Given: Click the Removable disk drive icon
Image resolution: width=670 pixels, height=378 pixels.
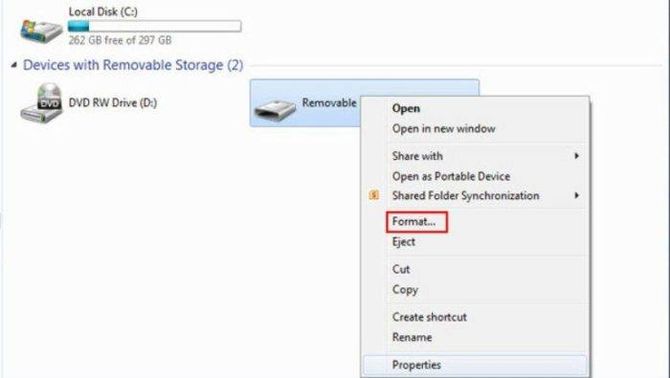Looking at the screenshot, I should pos(275,108).
